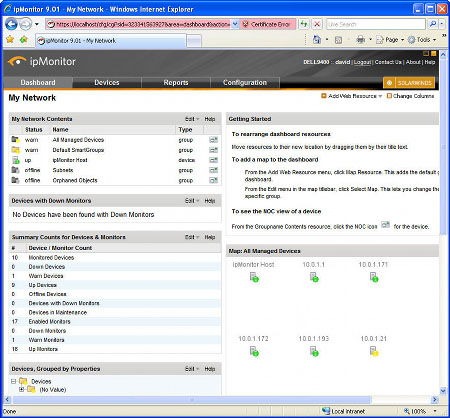
Task: Open the Add Web Resource dropdown
Action: point(352,96)
